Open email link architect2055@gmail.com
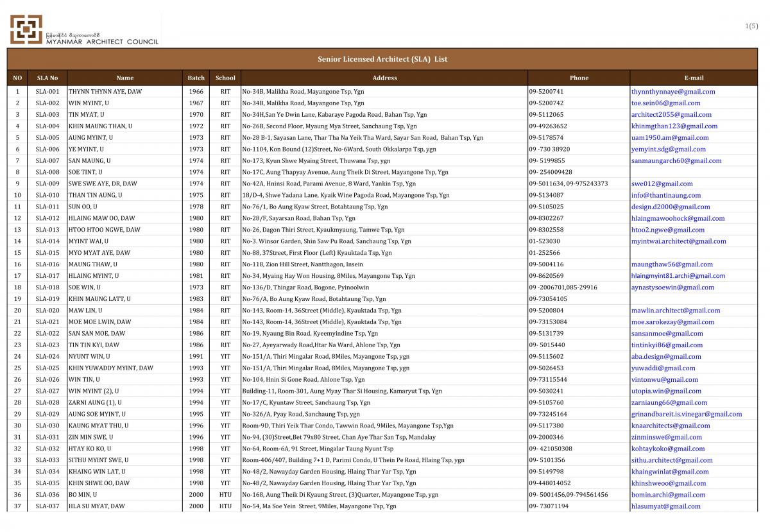This screenshot has width=770, height=532. 671,115
